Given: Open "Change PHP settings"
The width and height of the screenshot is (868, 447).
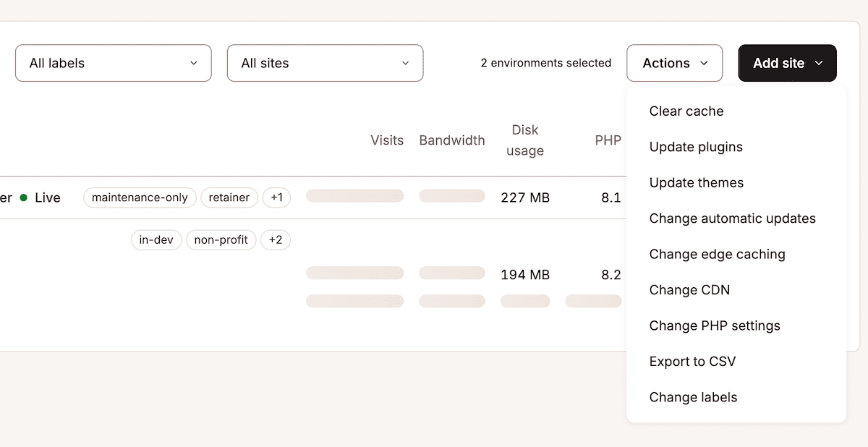Looking at the screenshot, I should point(715,325).
